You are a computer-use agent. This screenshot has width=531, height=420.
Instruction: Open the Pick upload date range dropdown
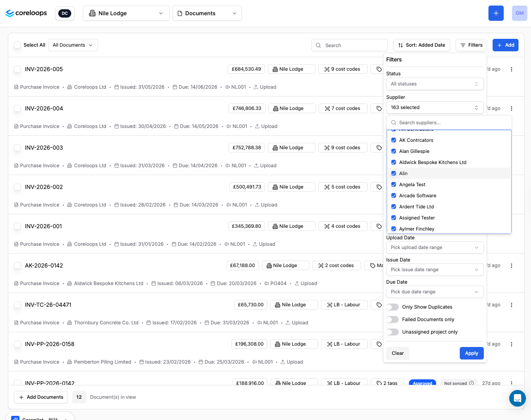435,247
